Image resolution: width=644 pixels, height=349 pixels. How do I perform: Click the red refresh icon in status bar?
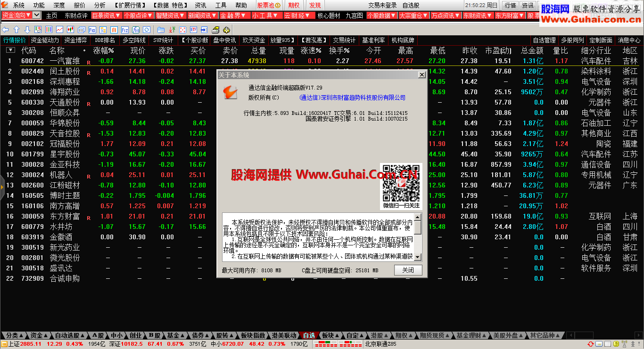pos(591,344)
